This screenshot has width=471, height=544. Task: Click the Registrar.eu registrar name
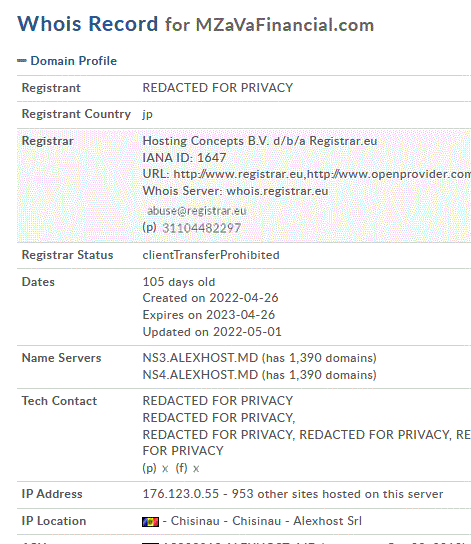[x=343, y=141]
